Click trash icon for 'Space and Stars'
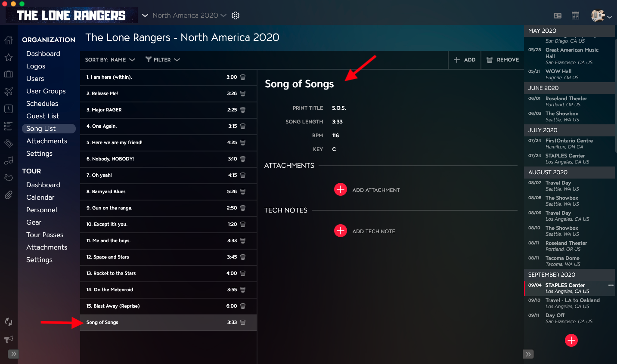This screenshot has height=364, width=617. pyautogui.click(x=243, y=257)
